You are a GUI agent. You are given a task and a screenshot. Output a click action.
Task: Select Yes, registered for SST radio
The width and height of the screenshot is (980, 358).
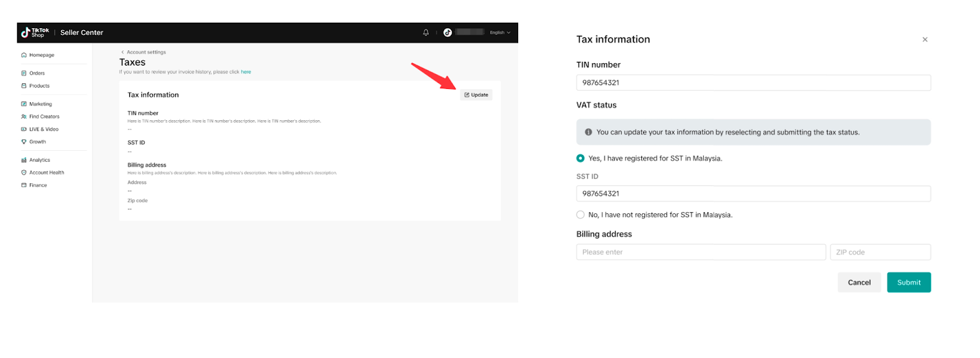[x=580, y=158]
